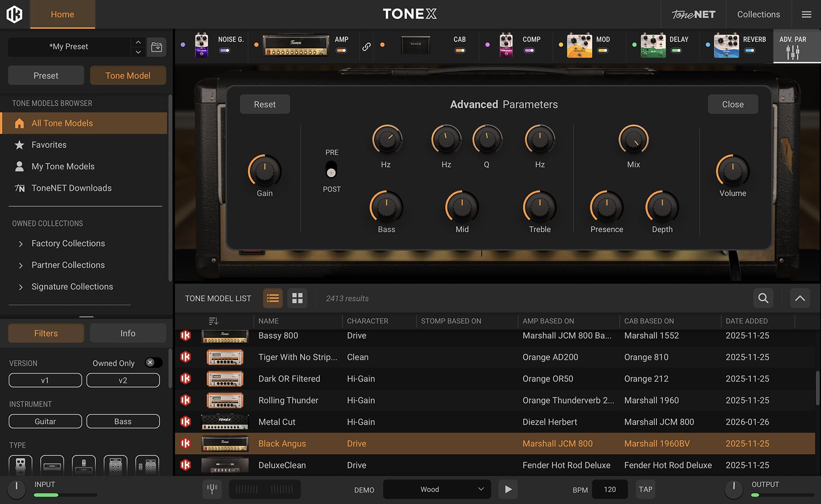Open the tuner fork icon
Screen dimensions: 821x504
[x=212, y=489]
